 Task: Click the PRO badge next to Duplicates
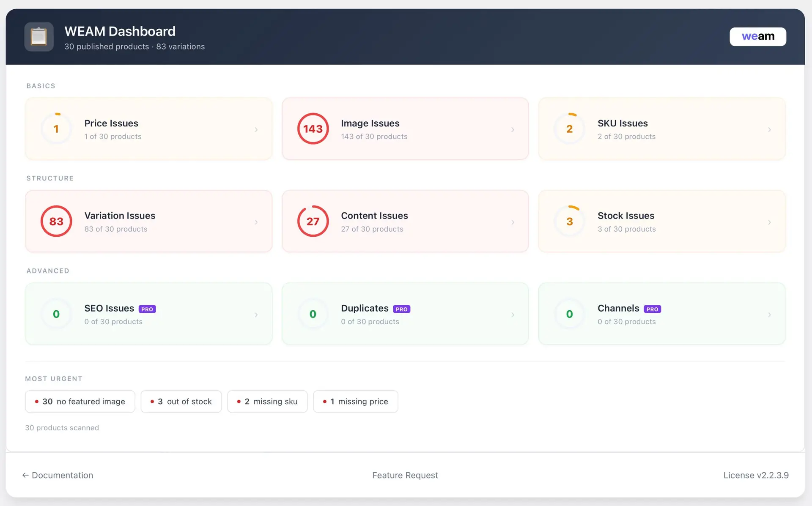point(401,309)
